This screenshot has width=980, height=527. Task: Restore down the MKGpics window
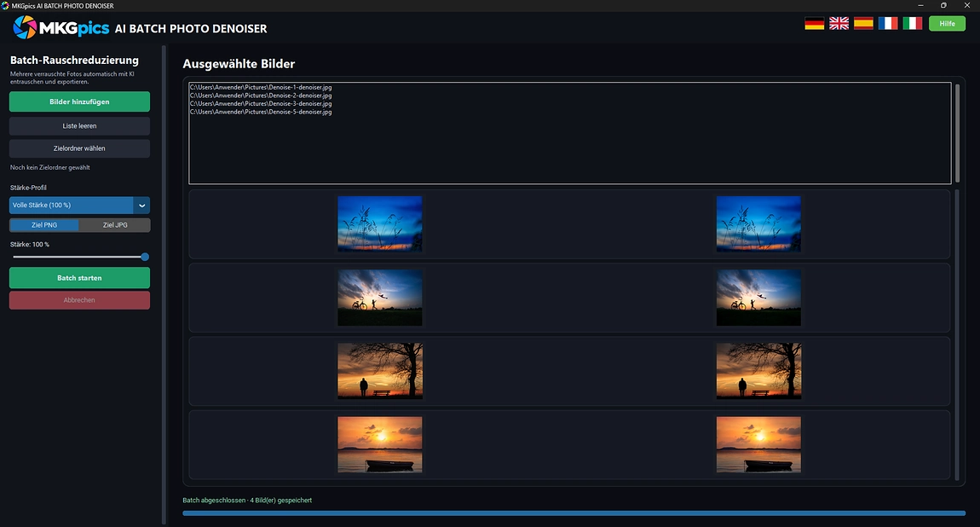[x=943, y=6]
